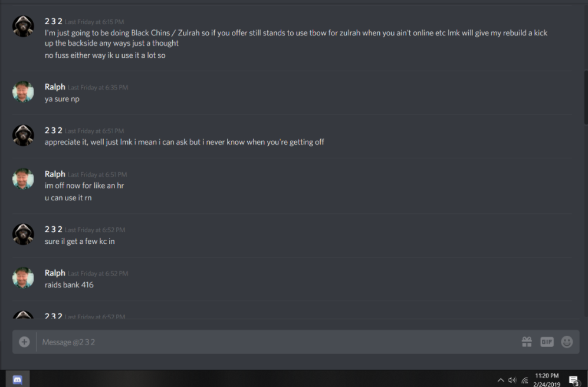Click Ralph's avatar beside 'im off now' message
Viewport: 588px width, 387px height.
pyautogui.click(x=23, y=178)
